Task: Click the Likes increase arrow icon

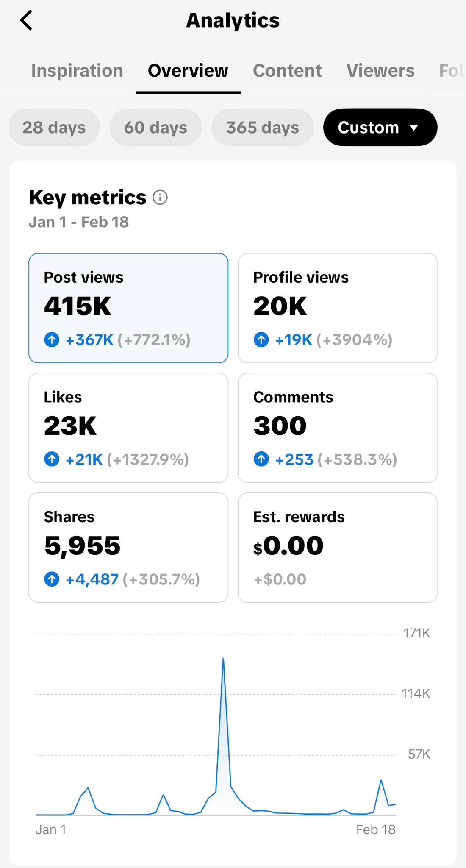Action: tap(52, 459)
